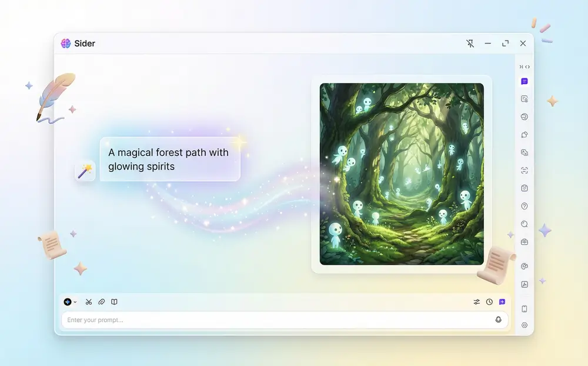Close the Sider window
This screenshot has height=366, width=588.
523,44
